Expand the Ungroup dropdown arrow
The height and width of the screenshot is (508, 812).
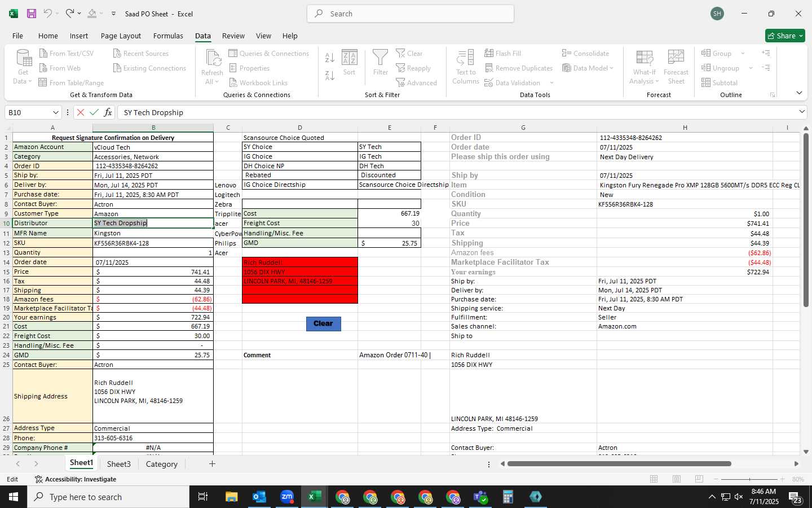[x=751, y=68]
